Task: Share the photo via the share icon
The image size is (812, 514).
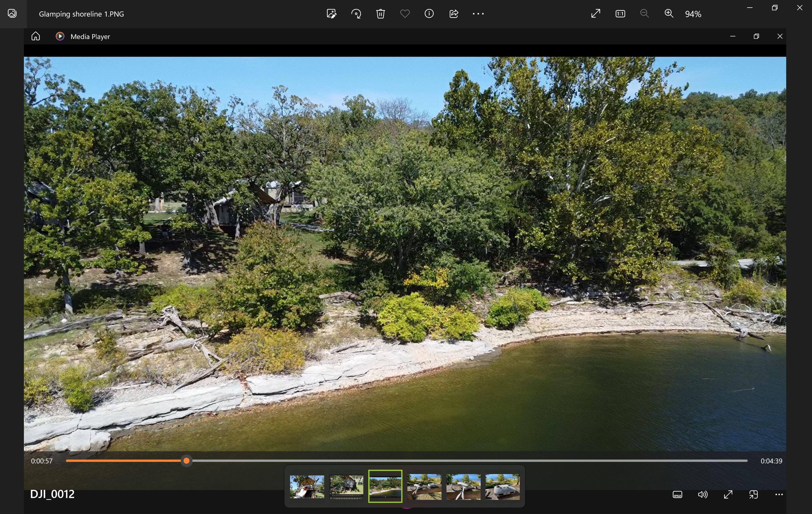Action: coord(454,14)
